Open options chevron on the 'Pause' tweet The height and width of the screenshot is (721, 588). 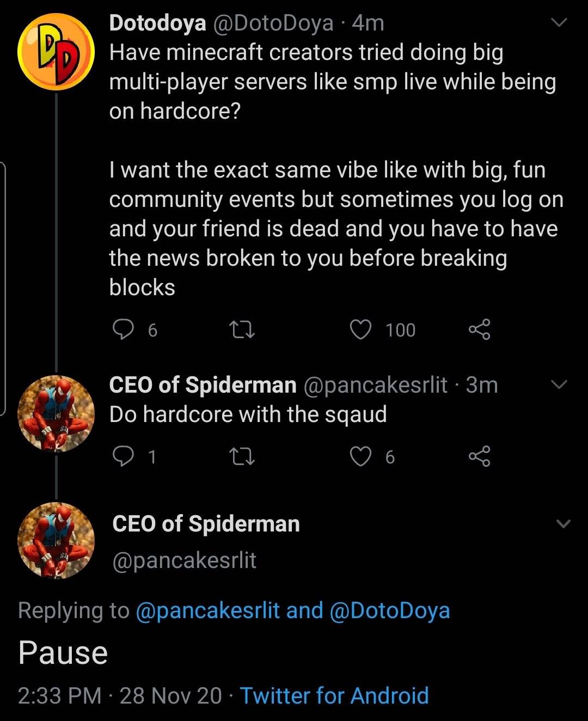tap(563, 524)
